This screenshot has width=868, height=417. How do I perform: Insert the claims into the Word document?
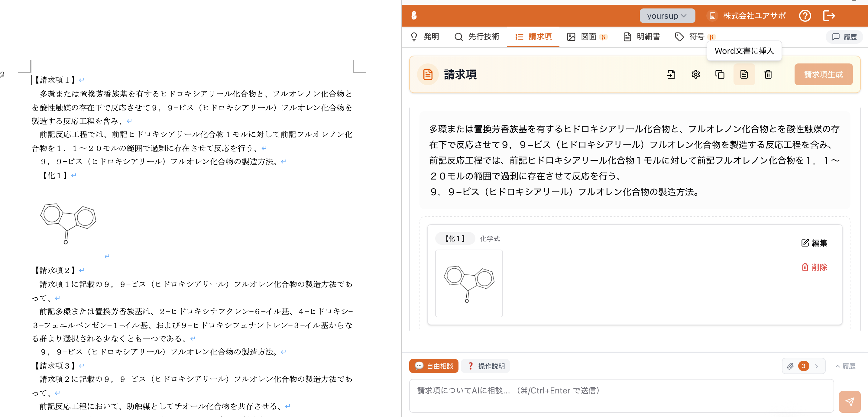pos(744,74)
